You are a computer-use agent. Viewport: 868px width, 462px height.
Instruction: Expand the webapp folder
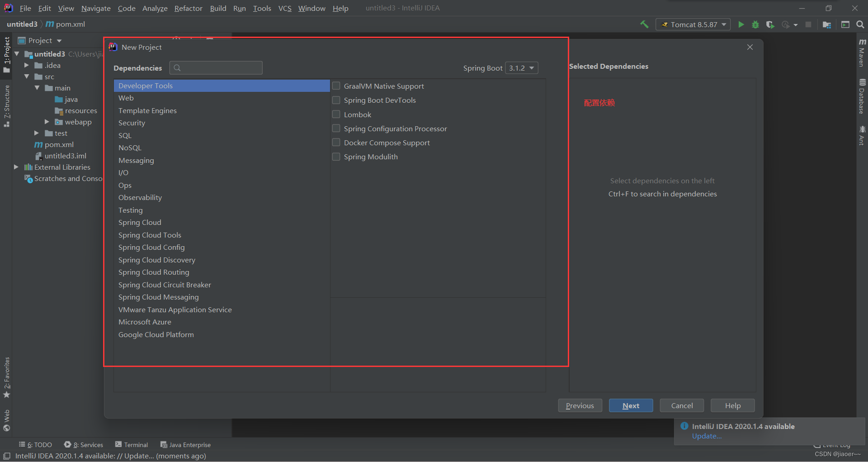pos(47,122)
